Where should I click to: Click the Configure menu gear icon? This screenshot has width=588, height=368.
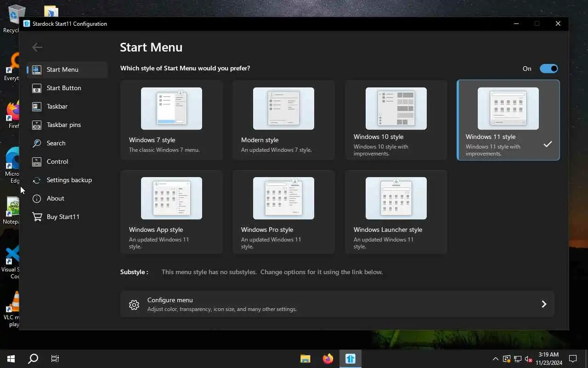tap(134, 305)
